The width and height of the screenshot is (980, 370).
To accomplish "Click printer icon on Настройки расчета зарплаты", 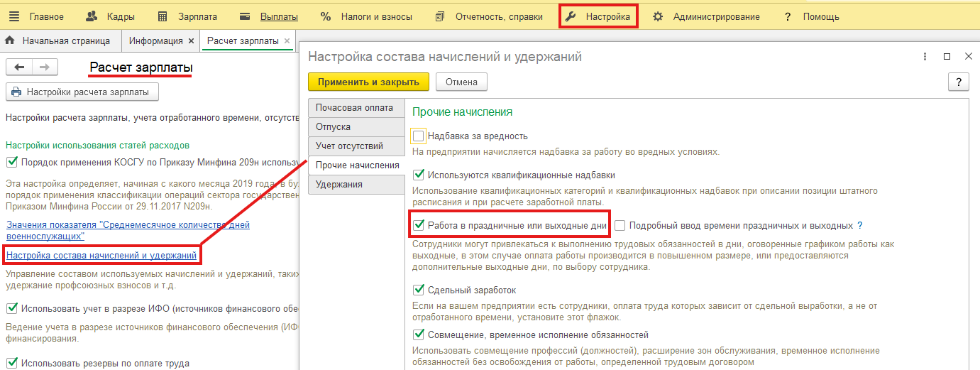I will pos(16,92).
